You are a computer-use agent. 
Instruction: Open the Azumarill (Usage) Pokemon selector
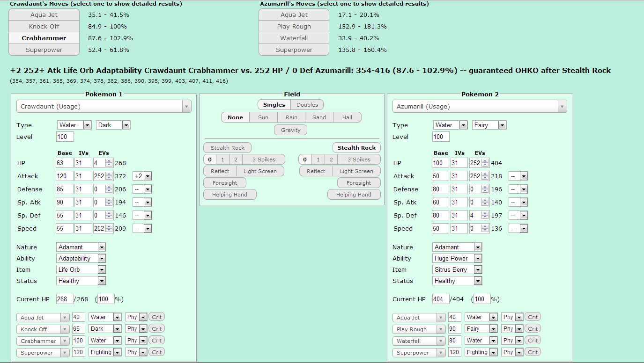coord(480,106)
